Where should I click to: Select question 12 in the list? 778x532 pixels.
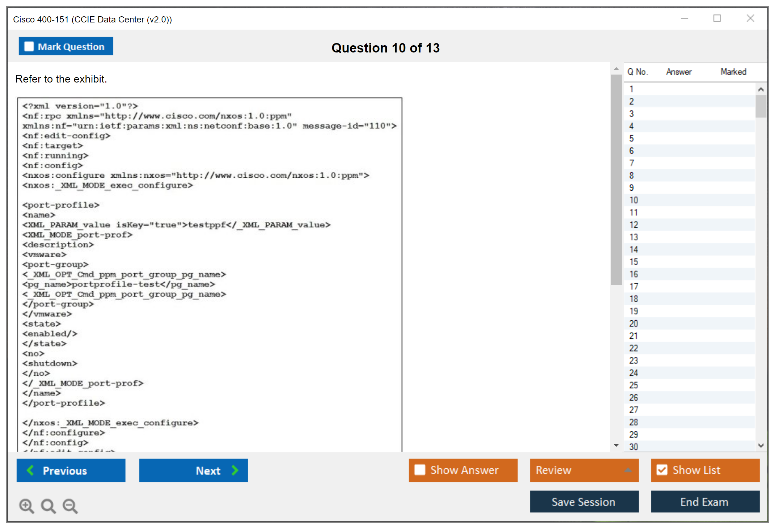[x=634, y=225]
